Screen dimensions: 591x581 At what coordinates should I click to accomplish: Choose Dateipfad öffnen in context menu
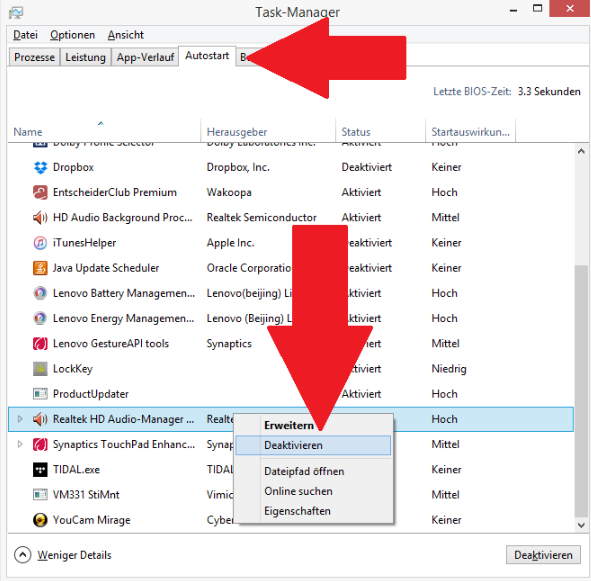(x=313, y=472)
